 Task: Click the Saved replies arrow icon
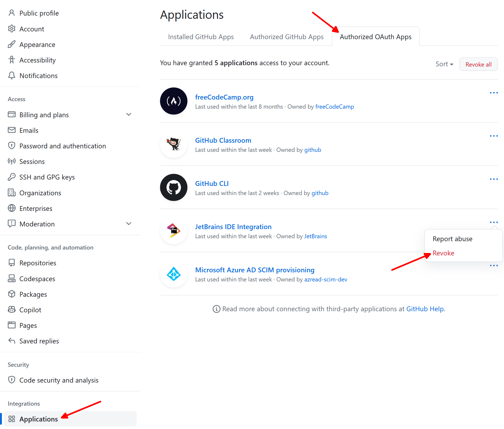coord(12,341)
